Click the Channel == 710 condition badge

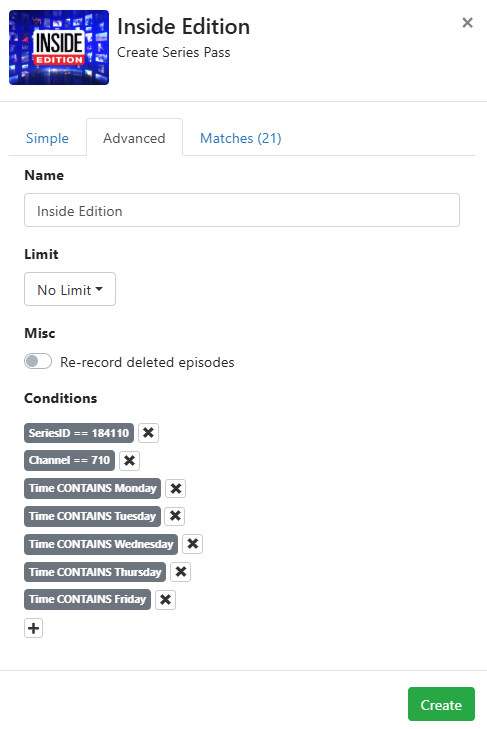pyautogui.click(x=69, y=461)
